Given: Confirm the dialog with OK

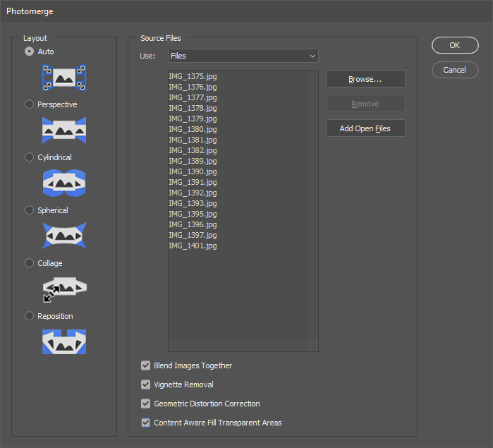Looking at the screenshot, I should coord(455,45).
